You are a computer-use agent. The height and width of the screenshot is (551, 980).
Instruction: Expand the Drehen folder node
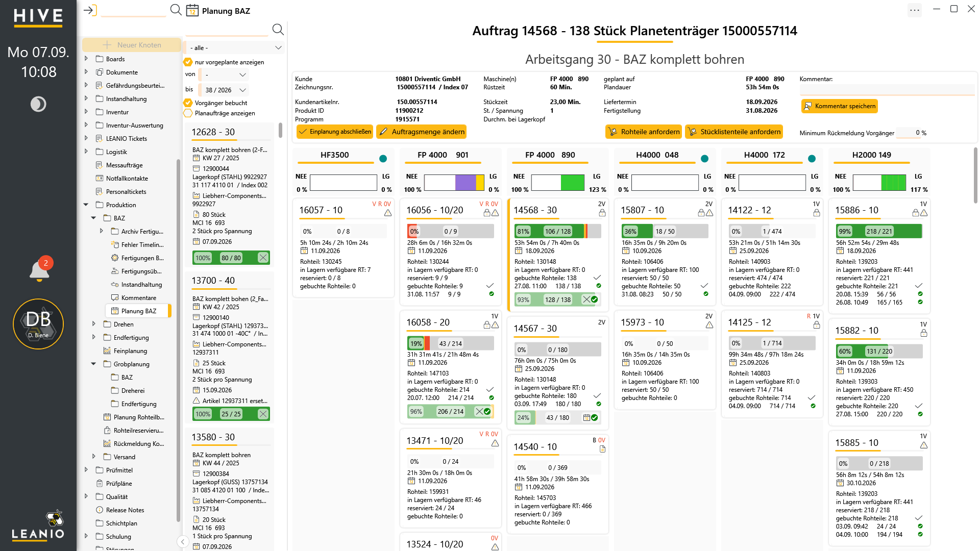[x=93, y=324]
